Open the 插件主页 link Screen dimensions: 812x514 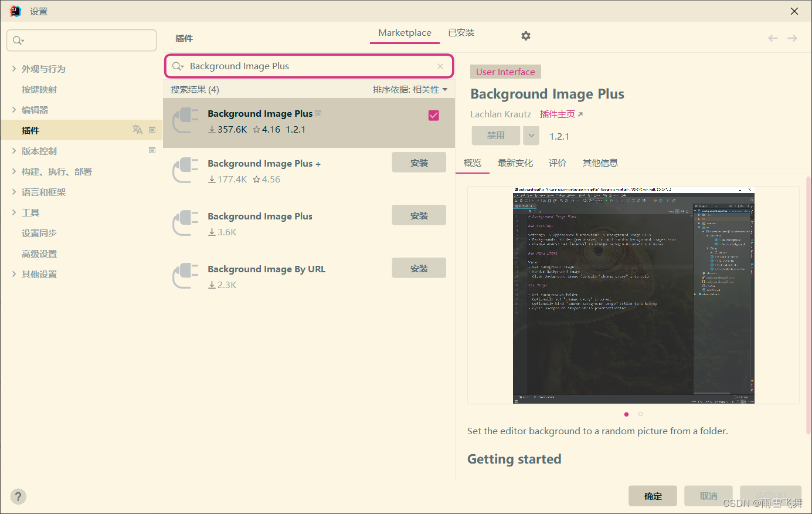click(561, 114)
